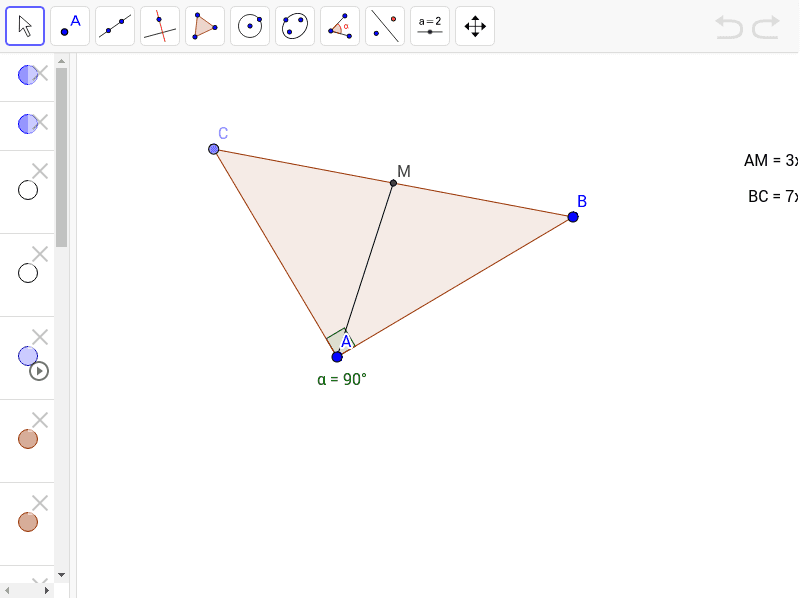The height and width of the screenshot is (600, 800).
Task: Select the Reflect about Line tool
Action: pyautogui.click(x=385, y=26)
